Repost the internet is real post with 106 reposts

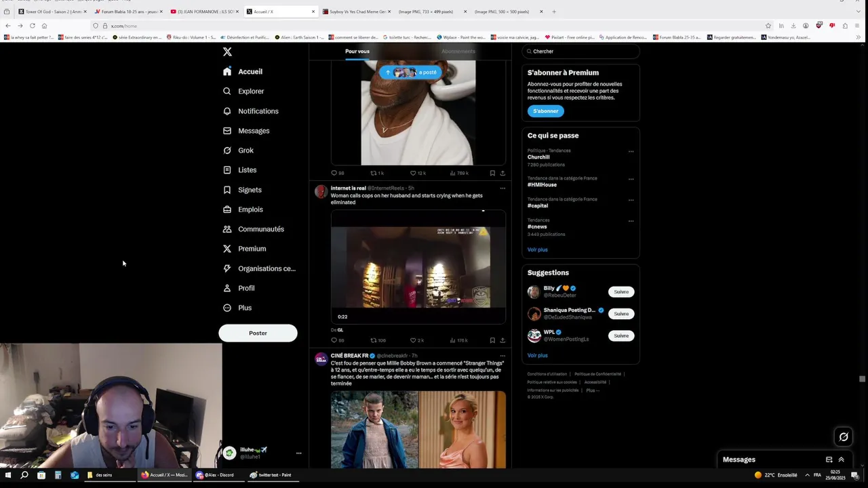pos(378,340)
